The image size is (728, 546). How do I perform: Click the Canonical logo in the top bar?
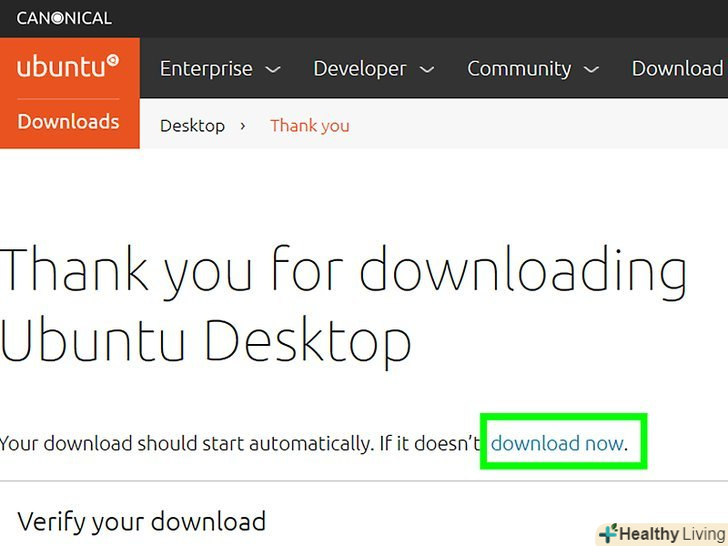click(x=64, y=18)
